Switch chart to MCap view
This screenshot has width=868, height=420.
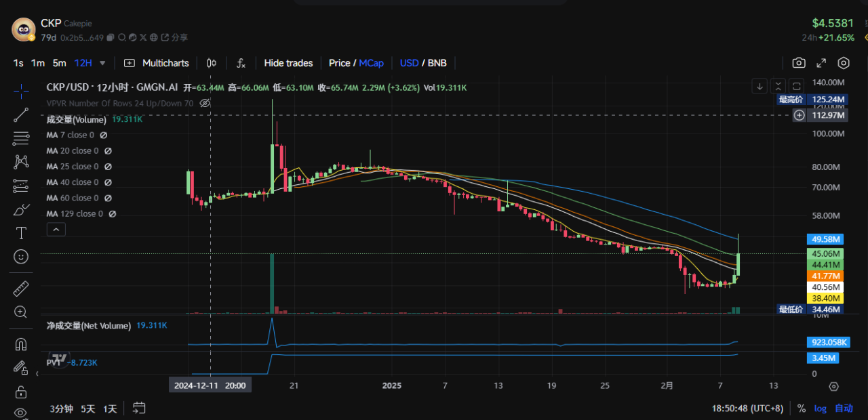pyautogui.click(x=371, y=63)
